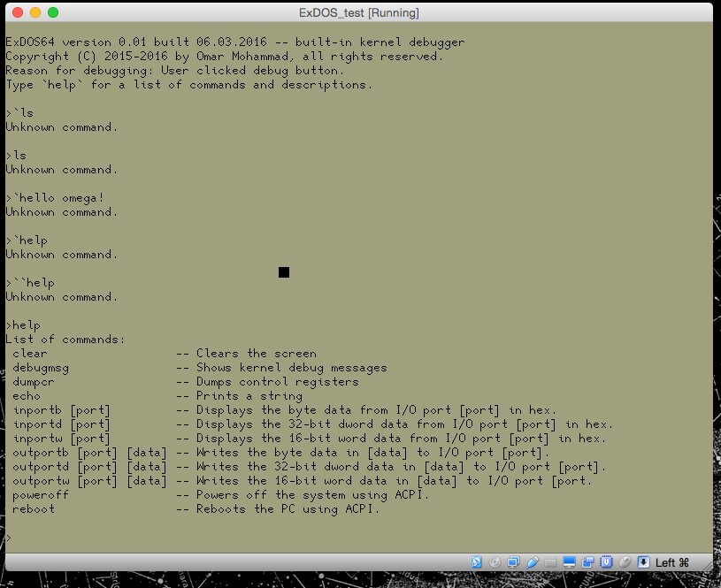Minimize the ExDOS_test window with yellow button
This screenshot has height=588, width=721.
[35, 12]
